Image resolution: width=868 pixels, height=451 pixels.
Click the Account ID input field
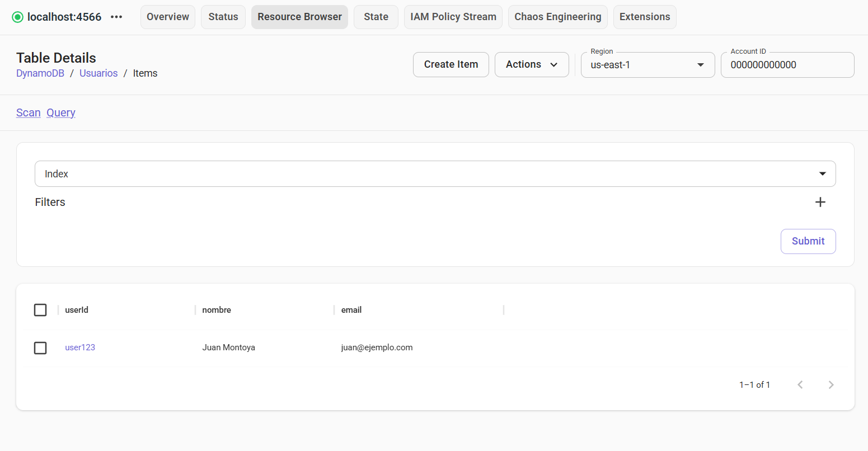coord(787,65)
